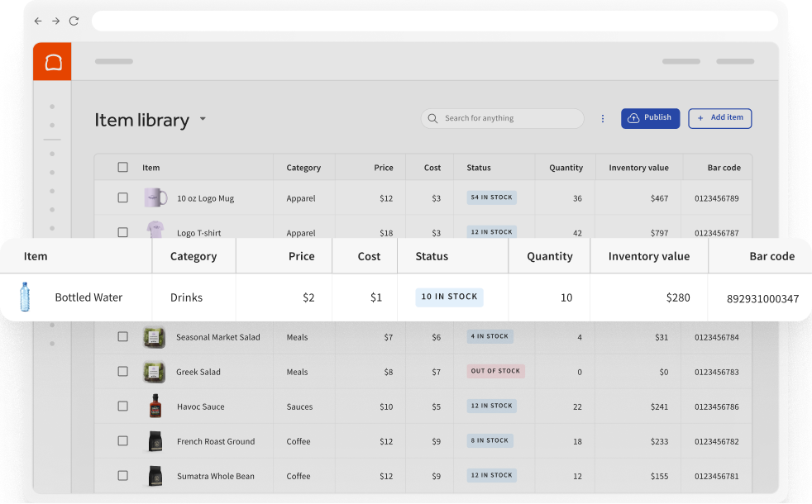The height and width of the screenshot is (504, 812).
Task: Click the 10 oz Logo Mug thumbnail
Action: [x=155, y=197]
